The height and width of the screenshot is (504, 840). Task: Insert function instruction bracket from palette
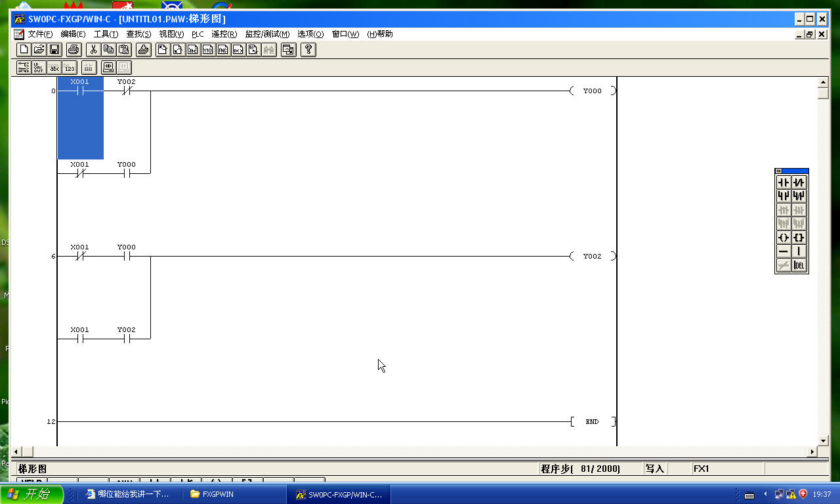[799, 238]
